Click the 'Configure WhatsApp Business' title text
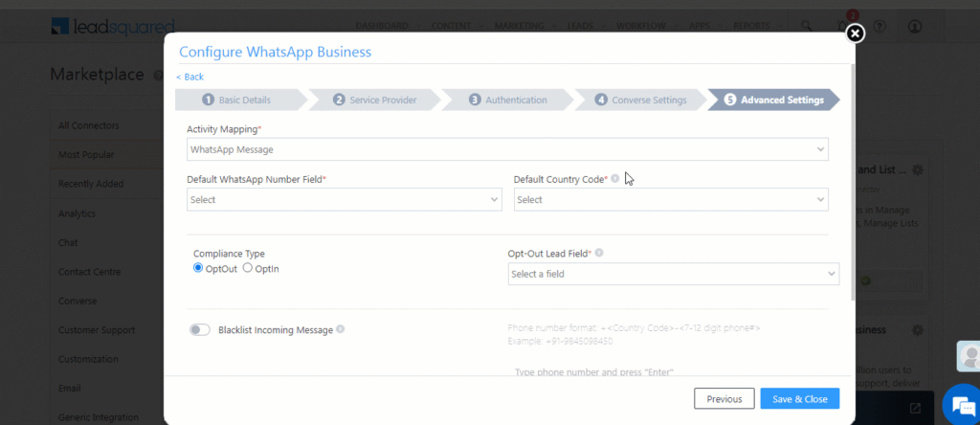The width and height of the screenshot is (980, 425). (275, 52)
